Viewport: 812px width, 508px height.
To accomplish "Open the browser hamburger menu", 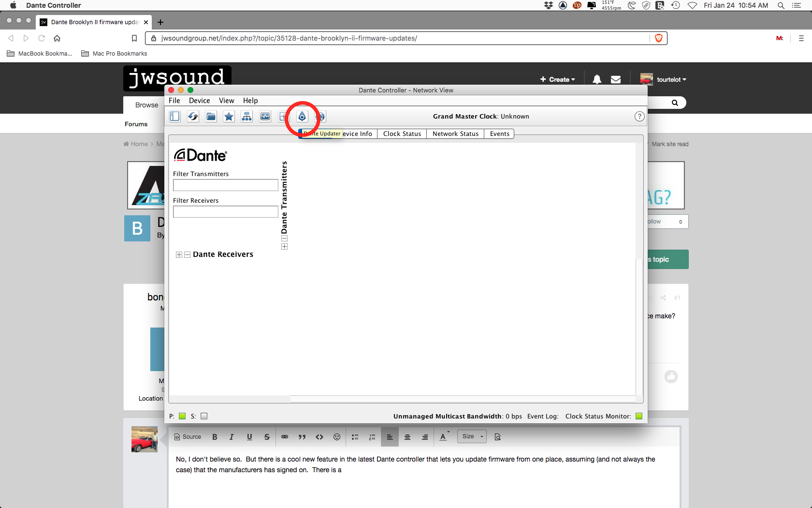I will click(x=801, y=38).
